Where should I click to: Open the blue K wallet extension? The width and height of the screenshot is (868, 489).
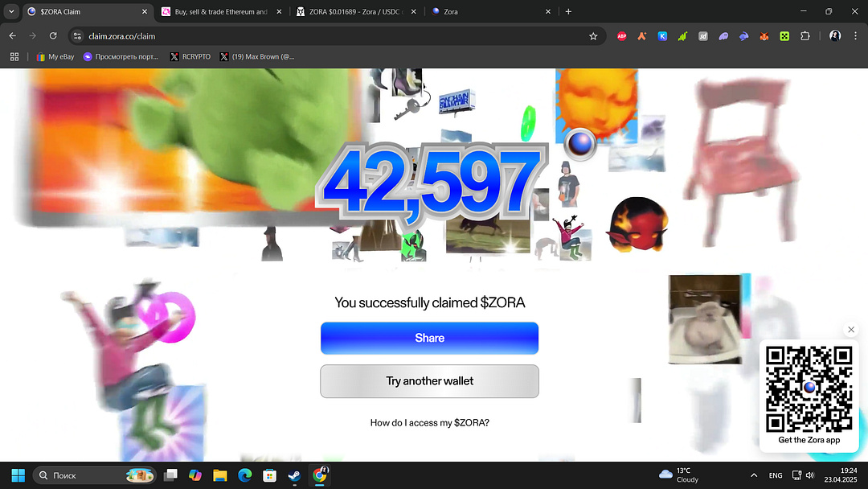662,36
